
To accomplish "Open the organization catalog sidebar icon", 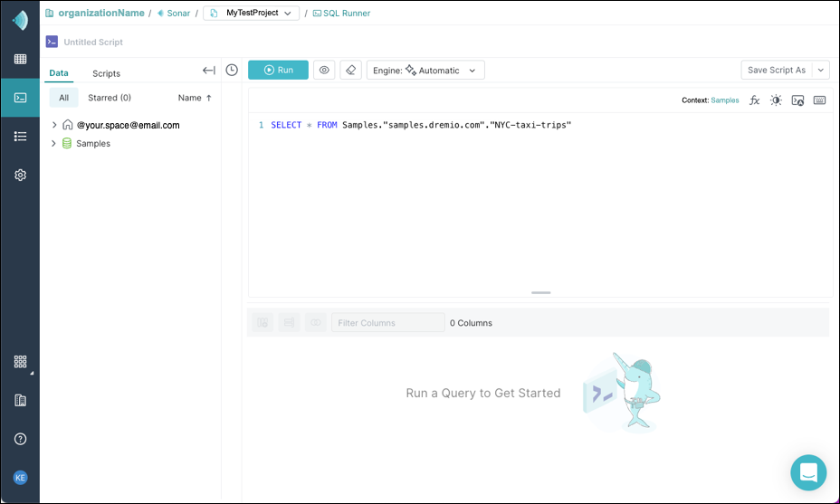I will pos(20,400).
